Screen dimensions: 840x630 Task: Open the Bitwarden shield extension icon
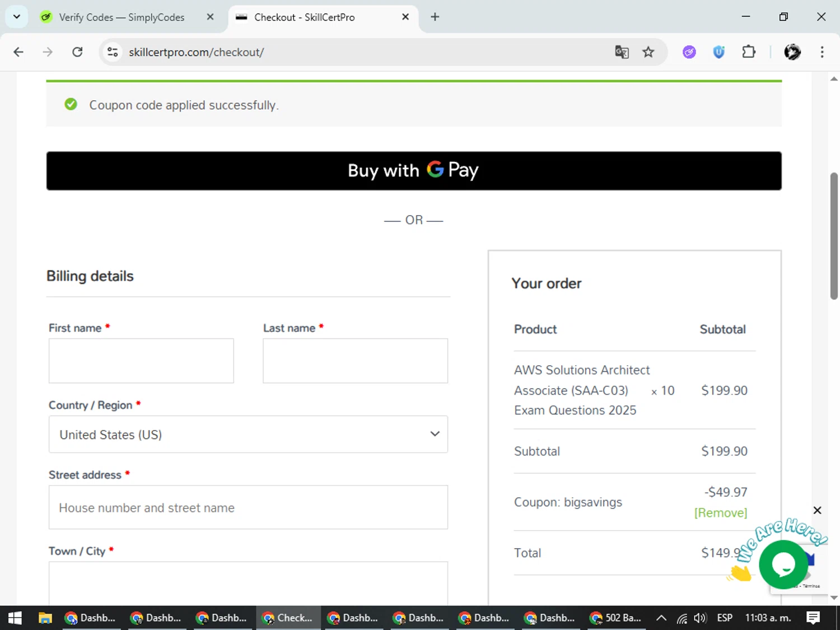pos(718,52)
